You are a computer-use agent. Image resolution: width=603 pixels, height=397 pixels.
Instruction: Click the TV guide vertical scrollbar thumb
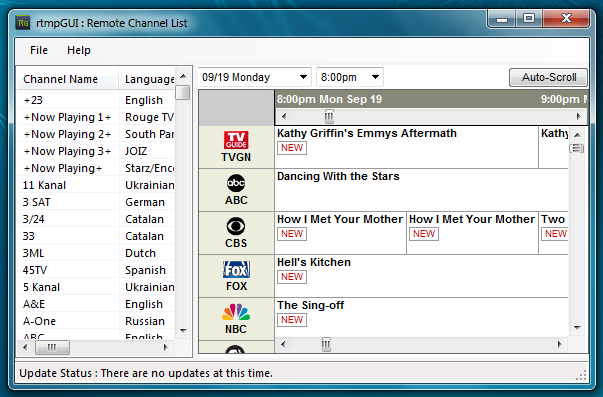(576, 148)
